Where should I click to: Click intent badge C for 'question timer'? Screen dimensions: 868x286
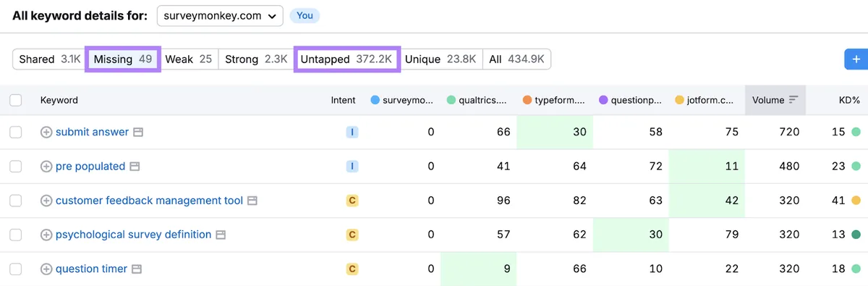pos(352,269)
